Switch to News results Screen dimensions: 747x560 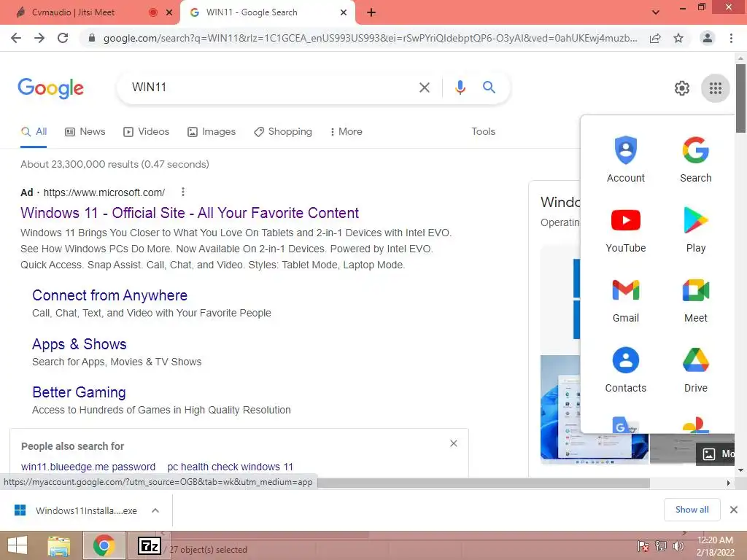click(85, 132)
